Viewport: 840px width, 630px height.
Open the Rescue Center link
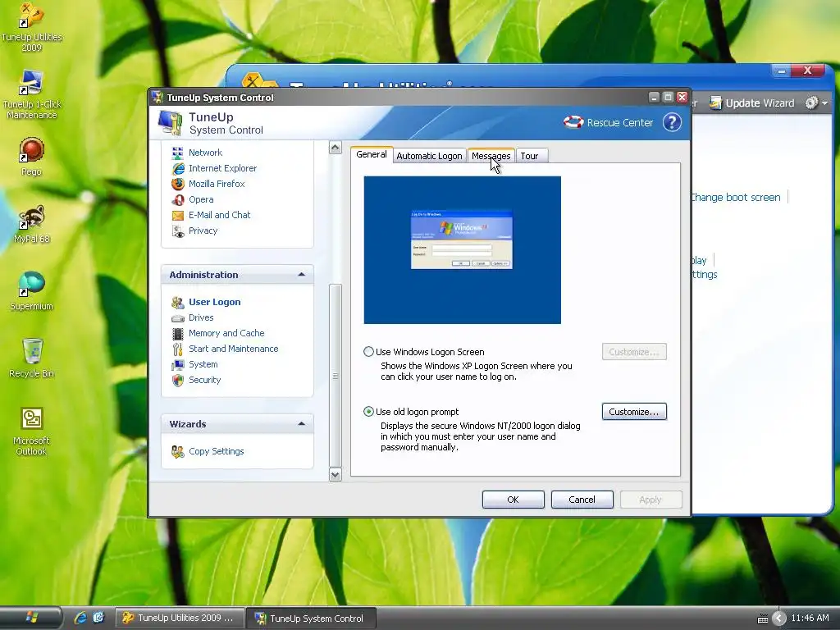[620, 123]
